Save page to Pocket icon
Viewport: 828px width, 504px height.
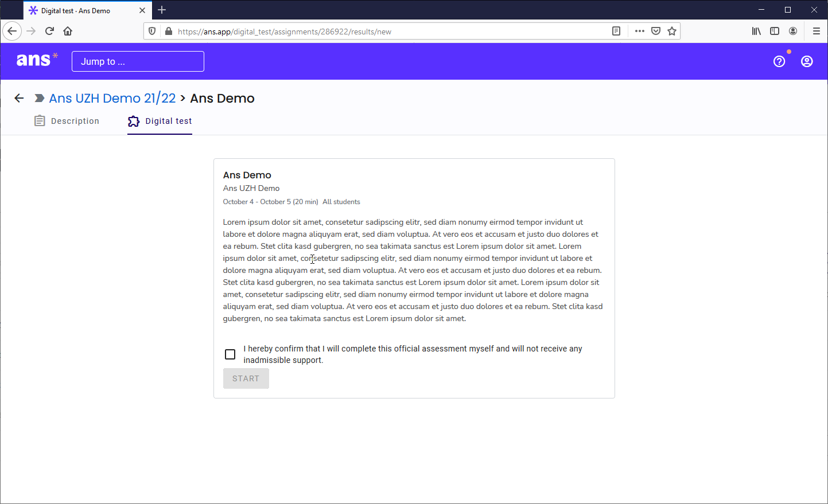pyautogui.click(x=656, y=31)
